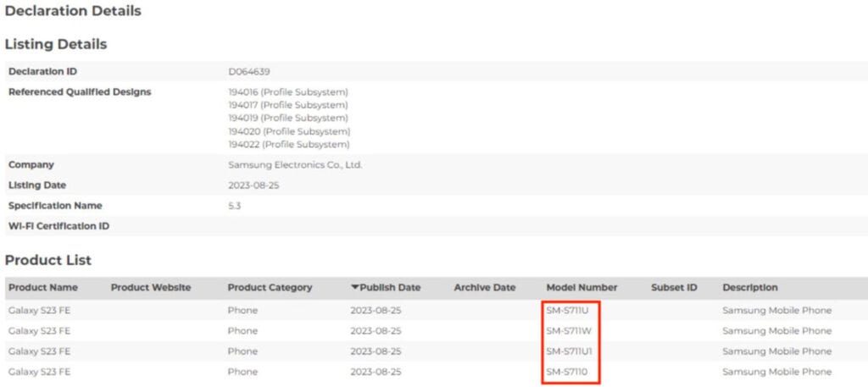Open qualified design 194022 link
Viewport: 868px width, 387px height.
click(x=288, y=144)
